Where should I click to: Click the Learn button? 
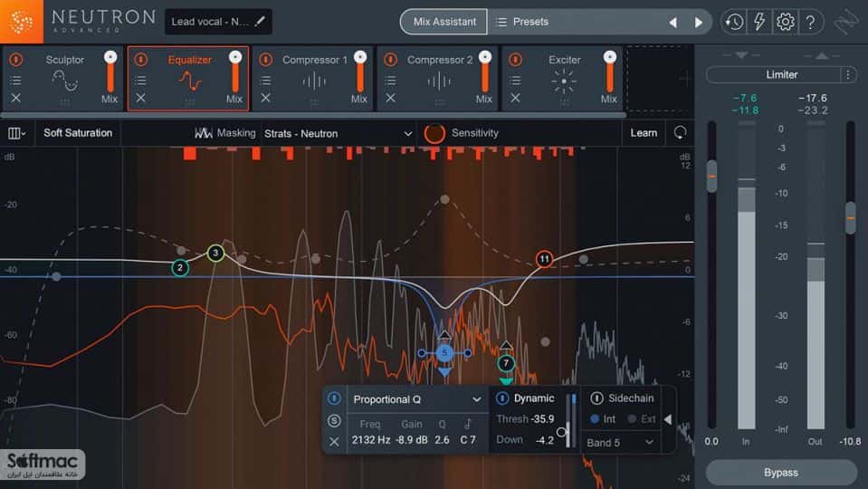pyautogui.click(x=644, y=133)
